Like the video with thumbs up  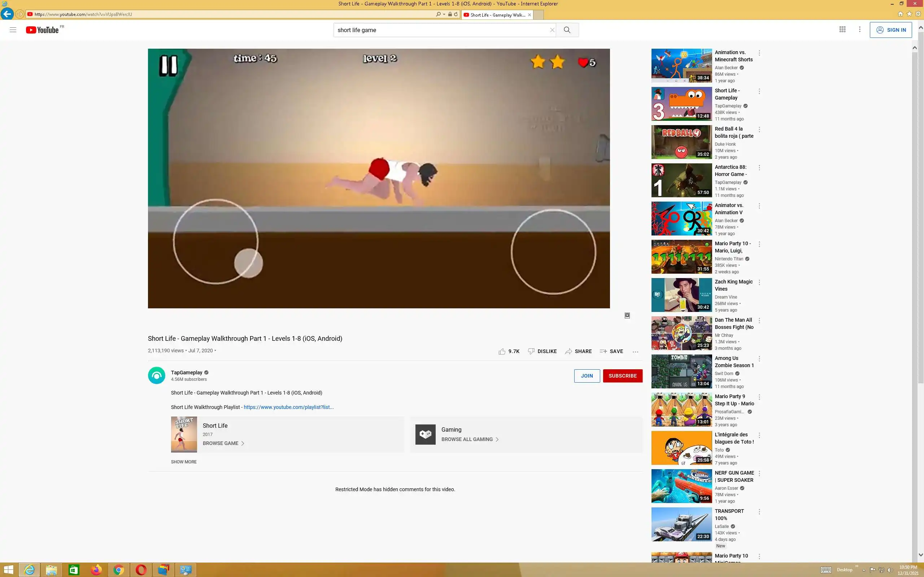(x=502, y=351)
